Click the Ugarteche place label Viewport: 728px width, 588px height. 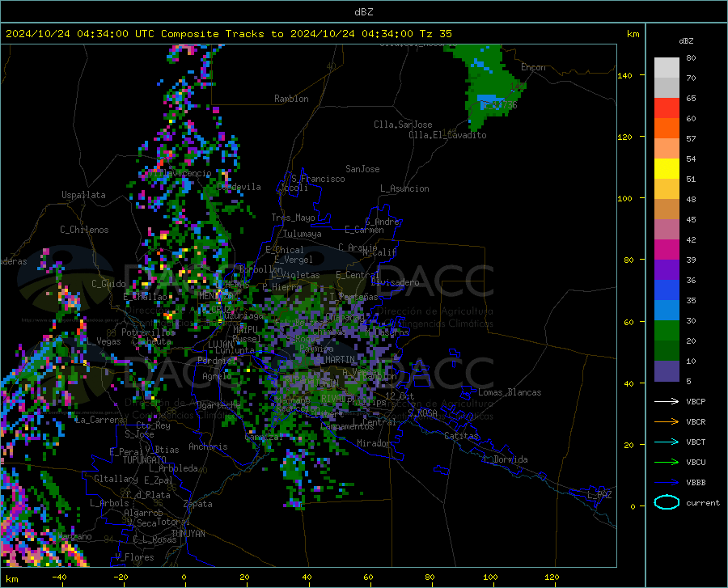pos(218,405)
